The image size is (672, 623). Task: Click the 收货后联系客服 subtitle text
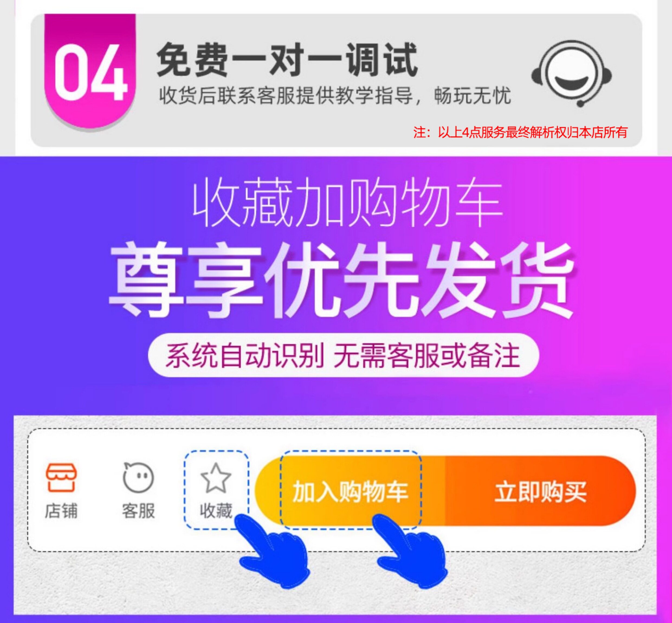(x=228, y=96)
